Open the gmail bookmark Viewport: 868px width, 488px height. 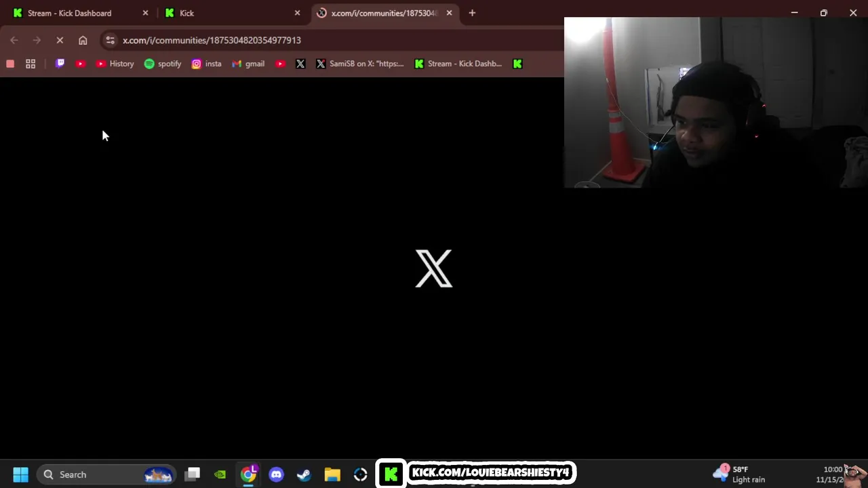point(248,64)
